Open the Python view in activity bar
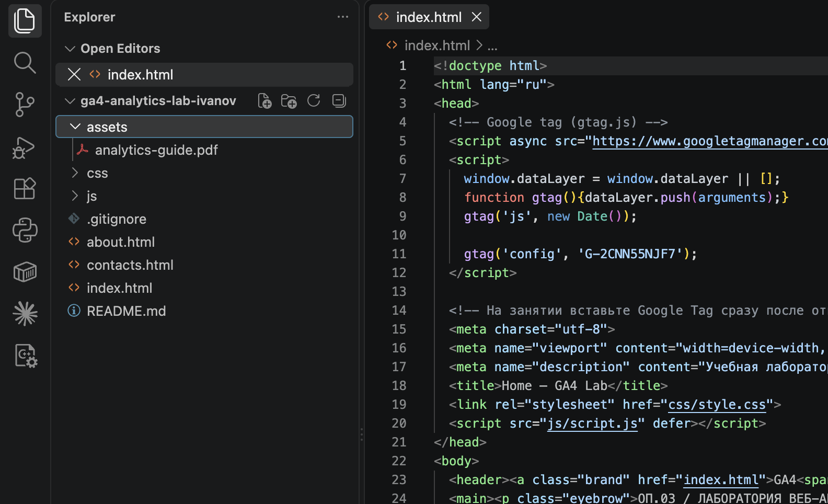This screenshot has width=828, height=504. 25,230
